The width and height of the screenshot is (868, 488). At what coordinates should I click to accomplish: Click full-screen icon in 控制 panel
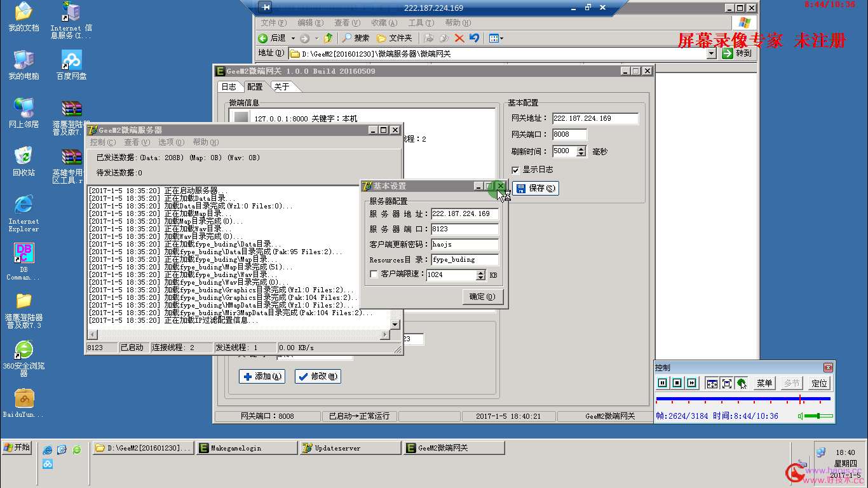tap(727, 383)
